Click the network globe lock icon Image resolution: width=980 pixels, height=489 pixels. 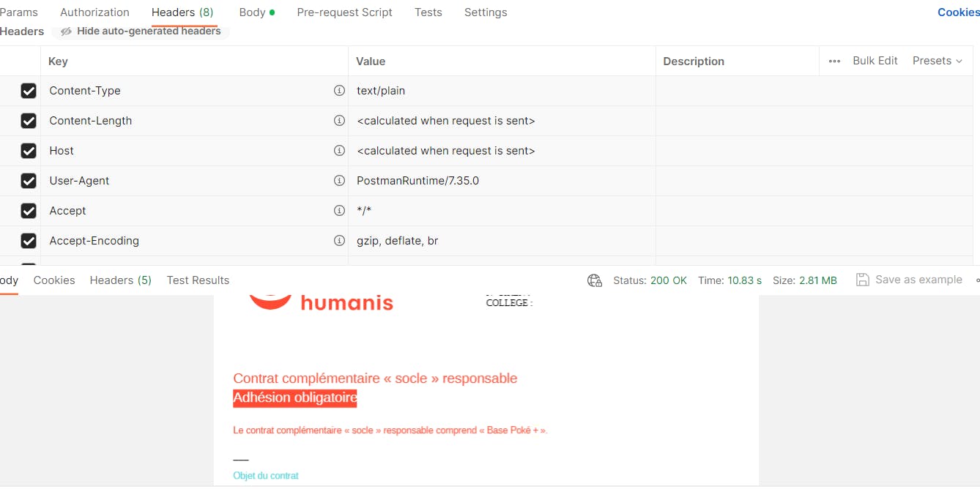tap(595, 280)
